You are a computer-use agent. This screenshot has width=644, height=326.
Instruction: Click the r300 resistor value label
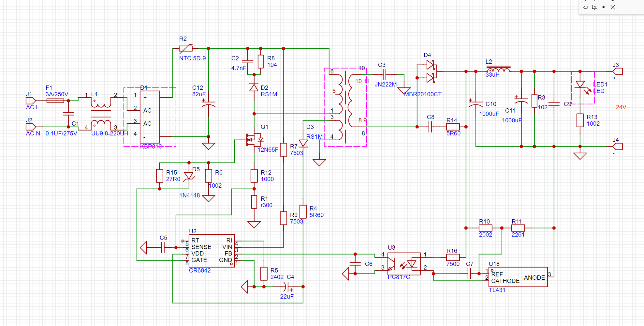(266, 205)
